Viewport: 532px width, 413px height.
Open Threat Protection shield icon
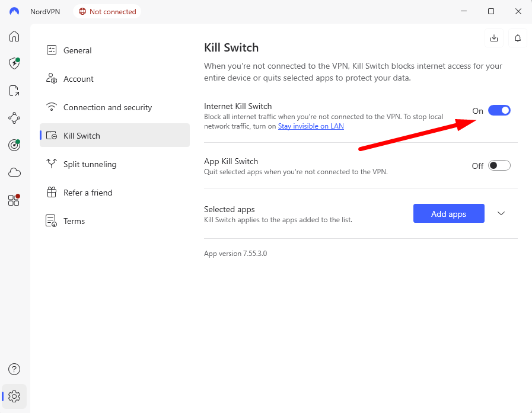[14, 63]
